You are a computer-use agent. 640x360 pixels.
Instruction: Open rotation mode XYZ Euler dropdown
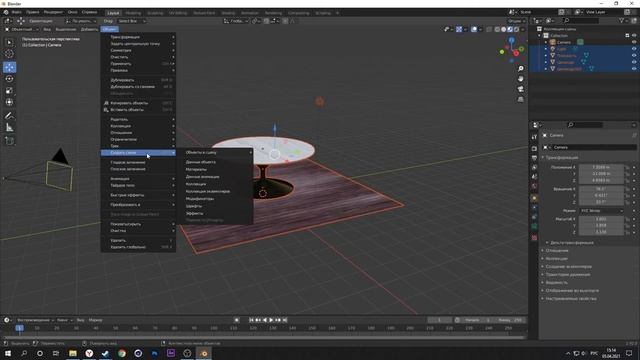click(x=602, y=211)
